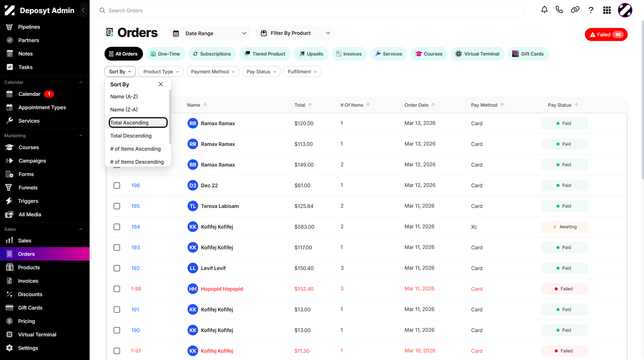The height and width of the screenshot is (360, 644).
Task: Choose Name (A-Z) sort option
Action: point(124,97)
